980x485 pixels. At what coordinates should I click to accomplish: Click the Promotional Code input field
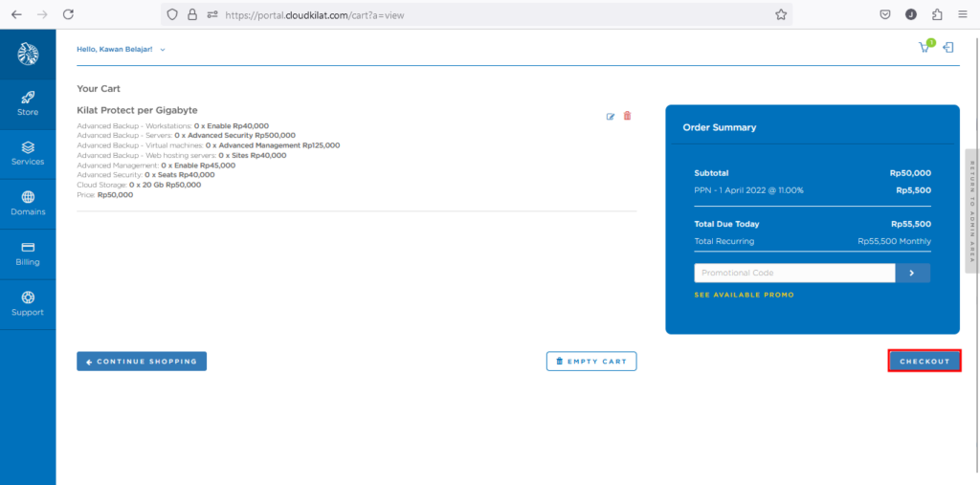tap(794, 273)
